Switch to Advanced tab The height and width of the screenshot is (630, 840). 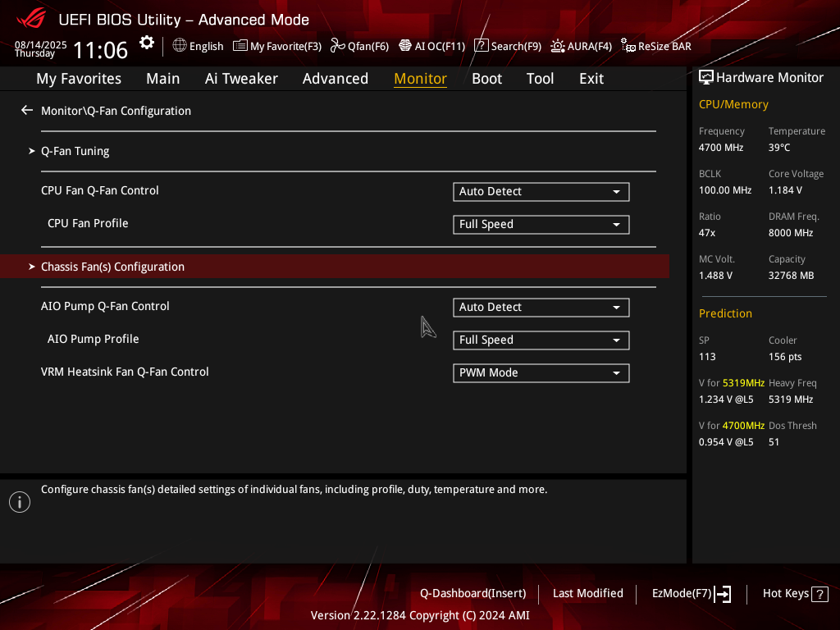click(336, 79)
